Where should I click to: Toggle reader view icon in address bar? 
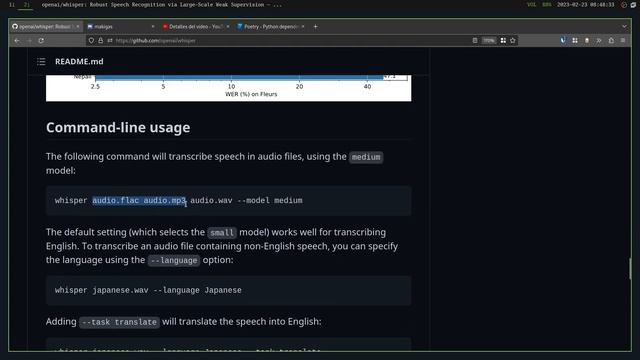pyautogui.click(x=475, y=40)
